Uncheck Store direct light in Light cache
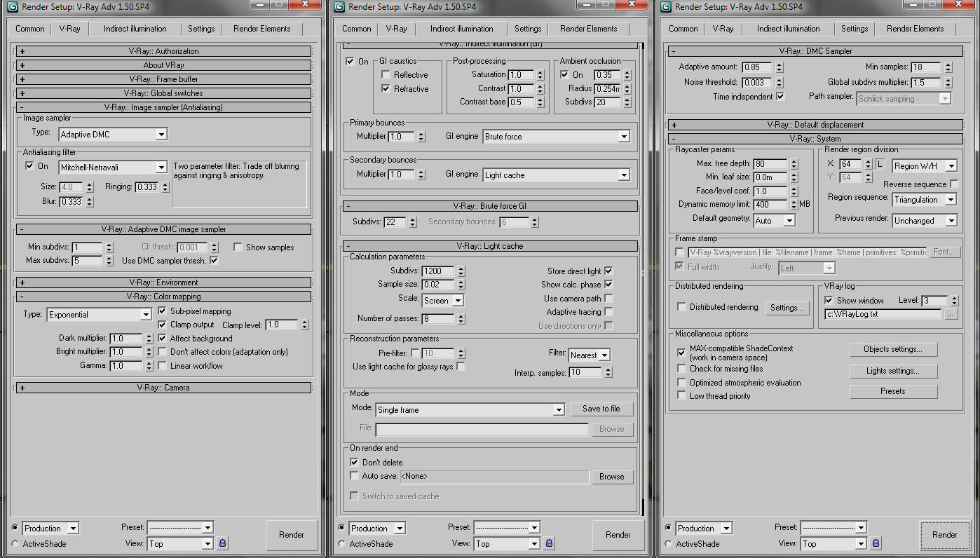Viewport: 980px width, 558px height. (608, 271)
